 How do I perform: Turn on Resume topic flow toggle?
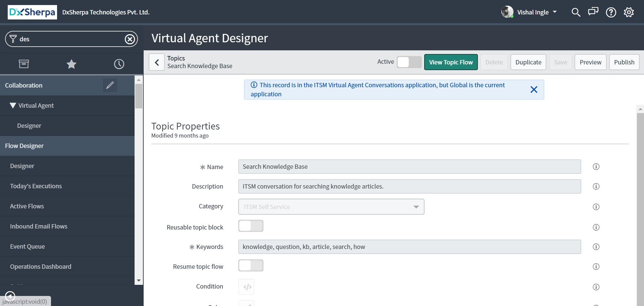coord(251,266)
